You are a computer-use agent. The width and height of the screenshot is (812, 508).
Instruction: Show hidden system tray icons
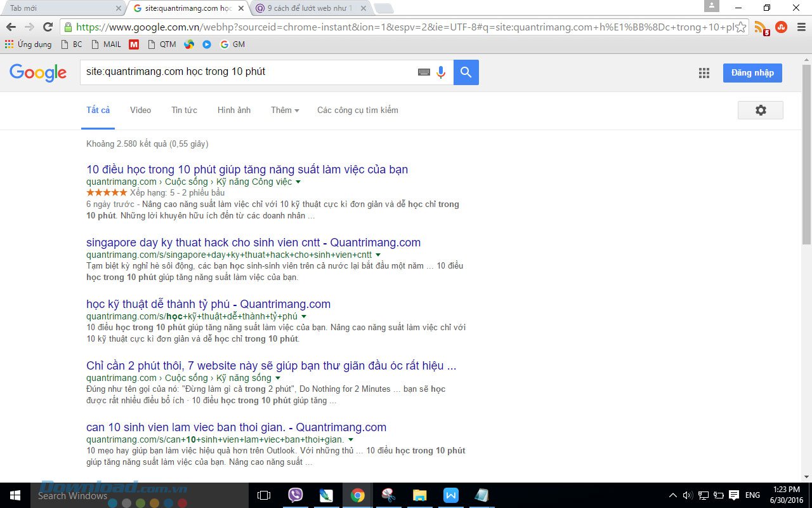tap(672, 495)
